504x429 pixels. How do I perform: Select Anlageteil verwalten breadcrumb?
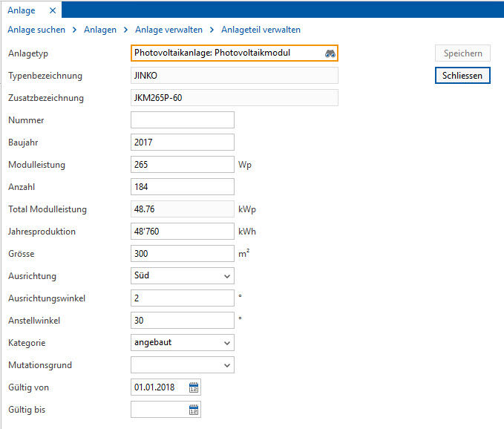[x=261, y=30]
